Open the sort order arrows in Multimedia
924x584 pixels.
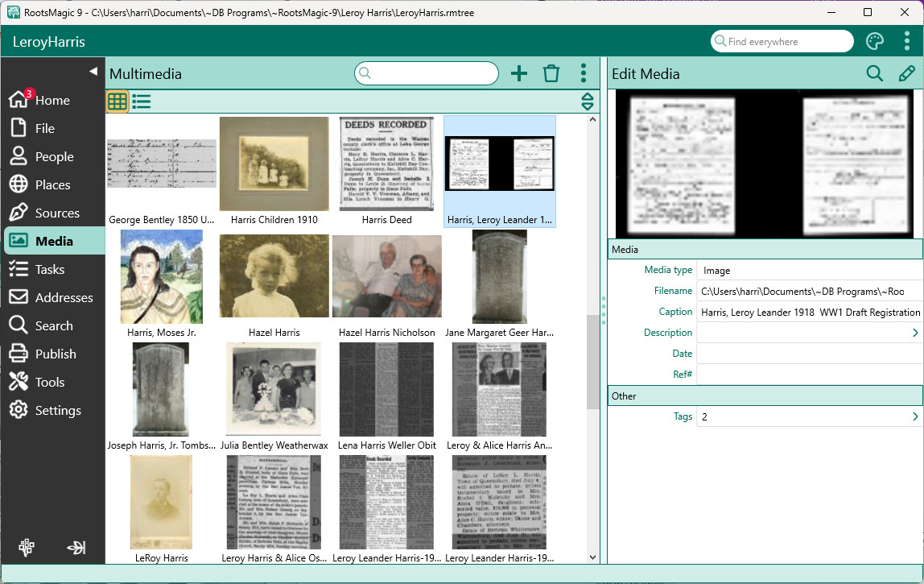pos(588,101)
